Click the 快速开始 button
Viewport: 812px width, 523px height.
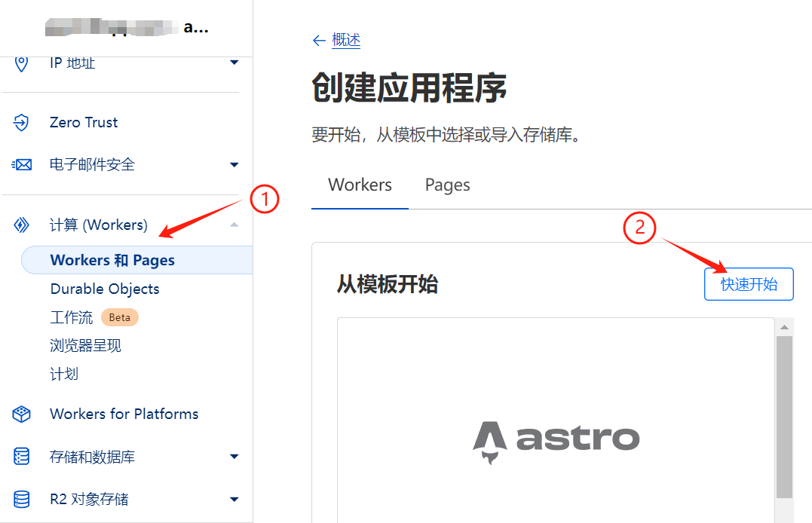coord(748,284)
